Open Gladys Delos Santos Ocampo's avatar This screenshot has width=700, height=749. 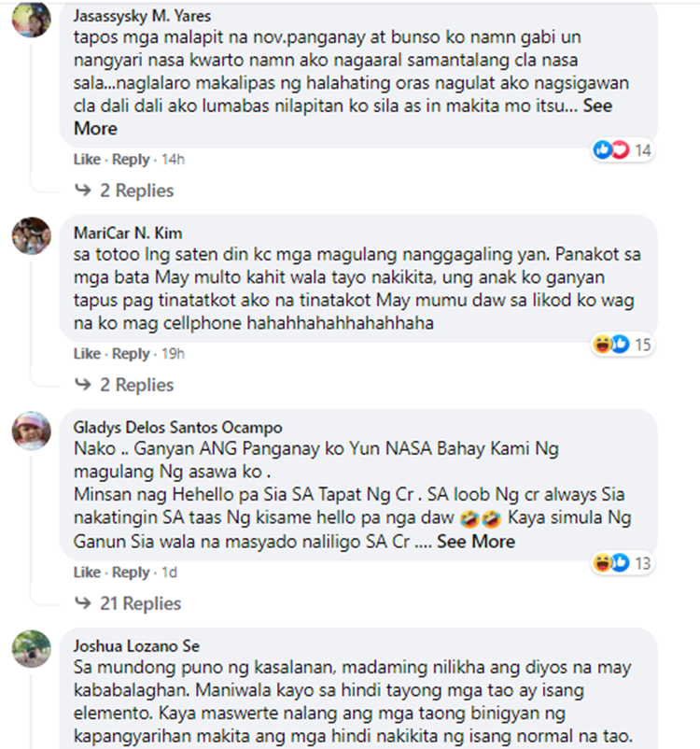tap(32, 431)
